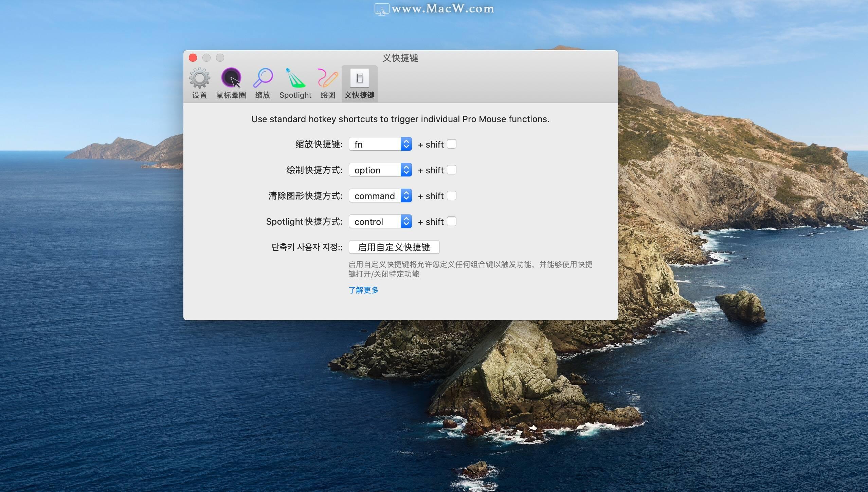The height and width of the screenshot is (492, 868).
Task: Select the 绘图 pencil icon
Action: pos(327,78)
